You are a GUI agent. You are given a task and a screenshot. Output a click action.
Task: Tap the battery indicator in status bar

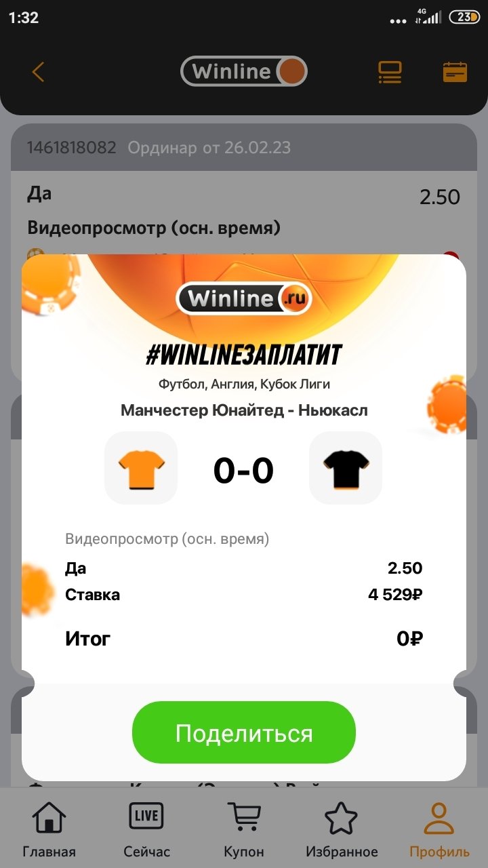464,18
